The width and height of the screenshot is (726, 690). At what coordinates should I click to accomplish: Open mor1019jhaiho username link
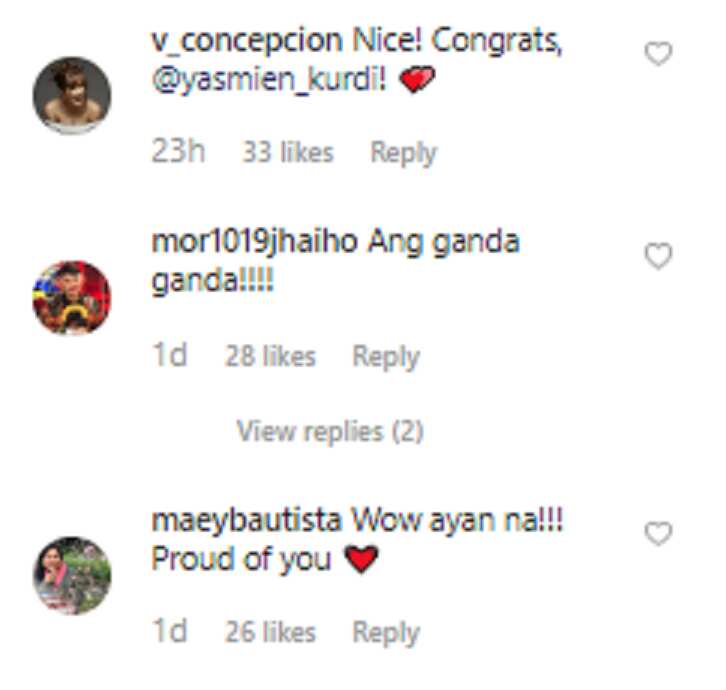click(254, 242)
